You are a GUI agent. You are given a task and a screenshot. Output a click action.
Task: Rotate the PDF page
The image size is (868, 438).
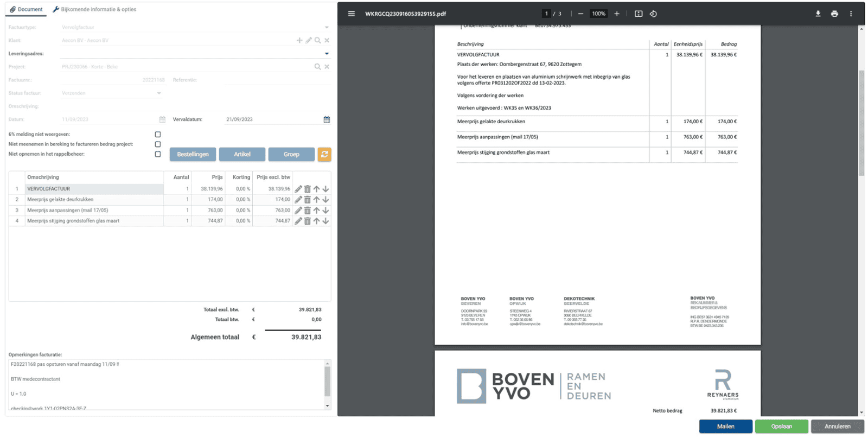(x=653, y=14)
